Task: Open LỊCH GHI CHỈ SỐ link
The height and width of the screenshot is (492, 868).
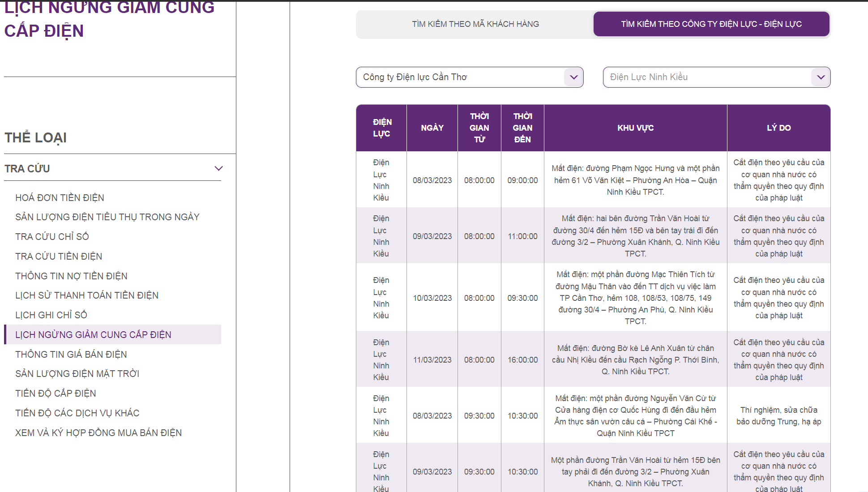Action: 51,315
